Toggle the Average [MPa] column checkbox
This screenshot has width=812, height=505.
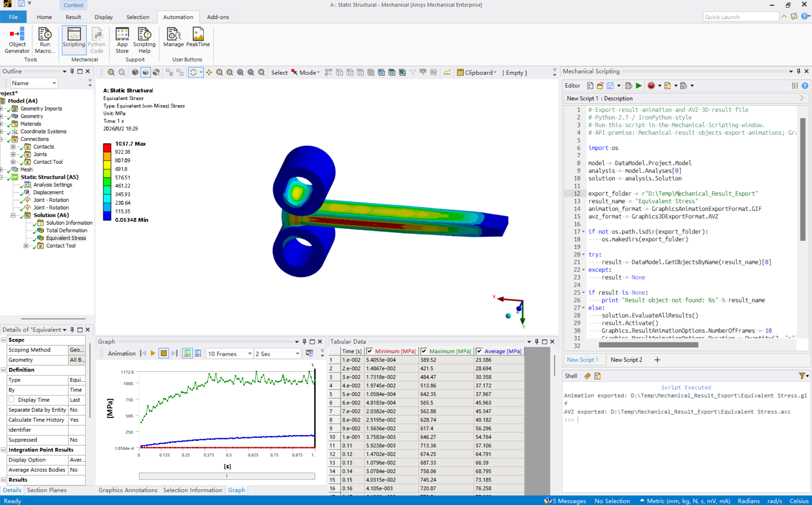pyautogui.click(x=479, y=351)
